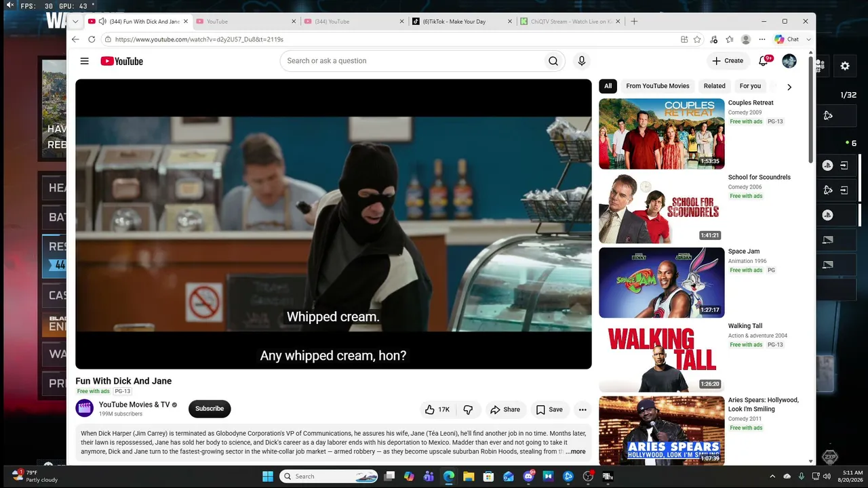The width and height of the screenshot is (868, 488).
Task: Switch to the ChiQTV Stream browser tab
Action: pyautogui.click(x=570, y=22)
